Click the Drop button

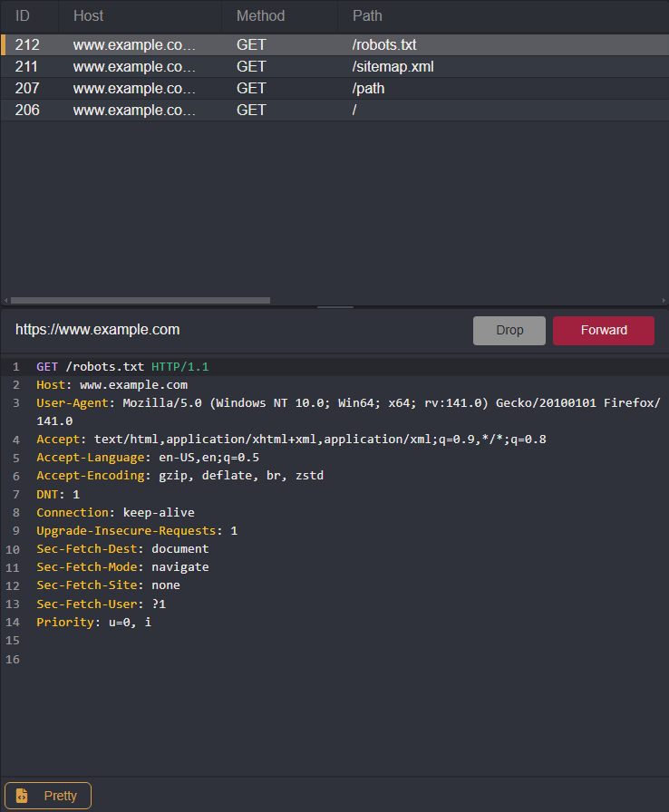click(509, 330)
